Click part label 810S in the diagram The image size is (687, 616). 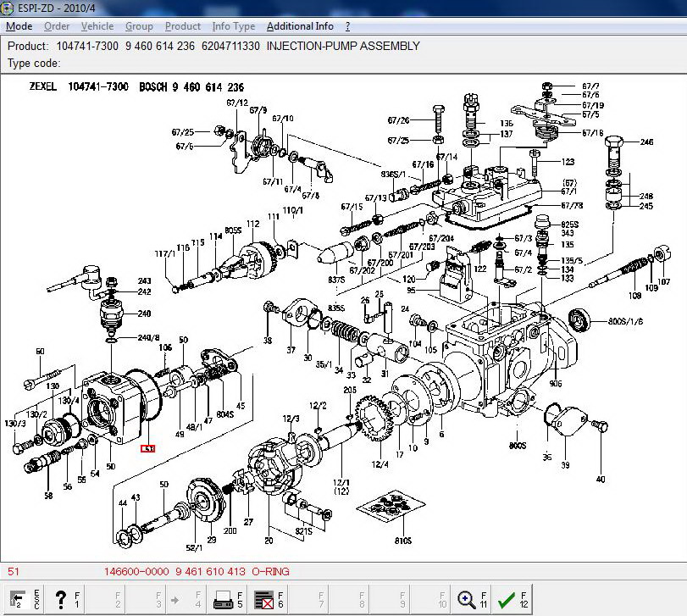click(403, 541)
